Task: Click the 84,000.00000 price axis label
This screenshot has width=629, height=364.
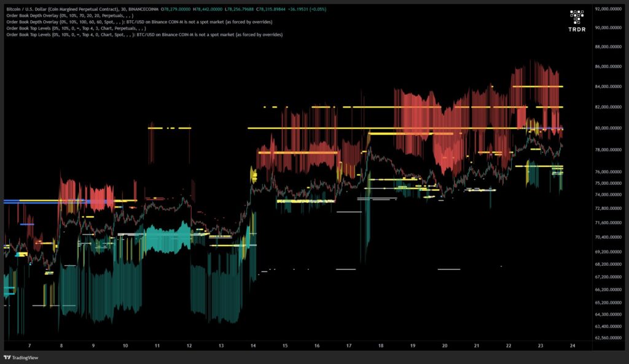Action: coord(609,87)
